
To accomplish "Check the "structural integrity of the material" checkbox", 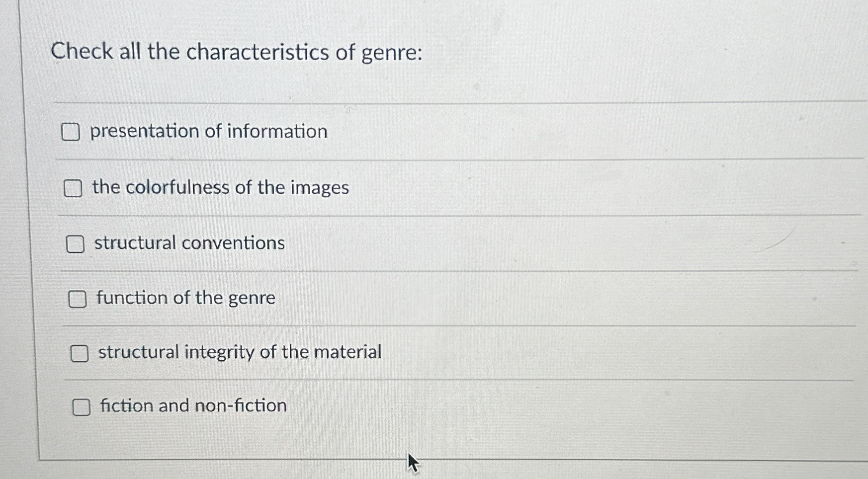I will (79, 353).
